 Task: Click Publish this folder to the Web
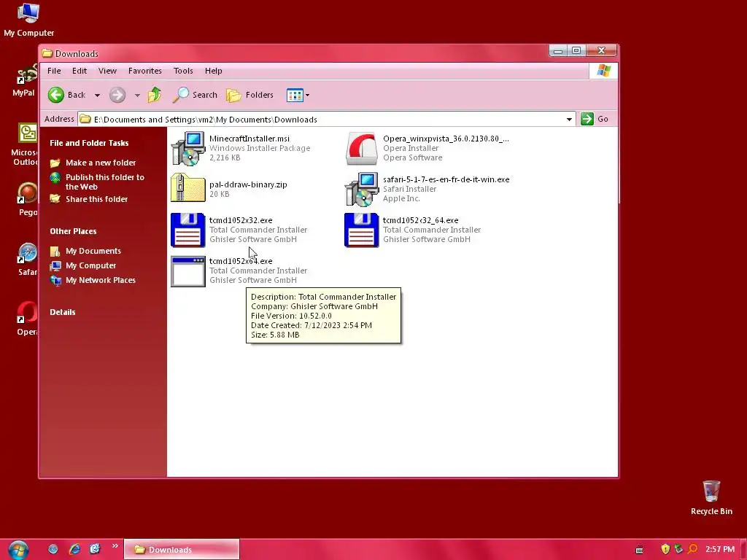[105, 182]
